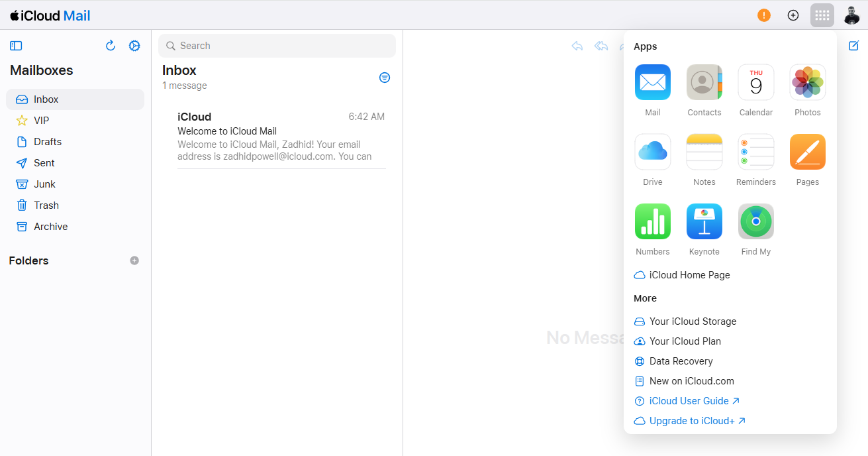Click the search field above the inbox
Image resolution: width=868 pixels, height=456 pixels.
click(x=277, y=45)
